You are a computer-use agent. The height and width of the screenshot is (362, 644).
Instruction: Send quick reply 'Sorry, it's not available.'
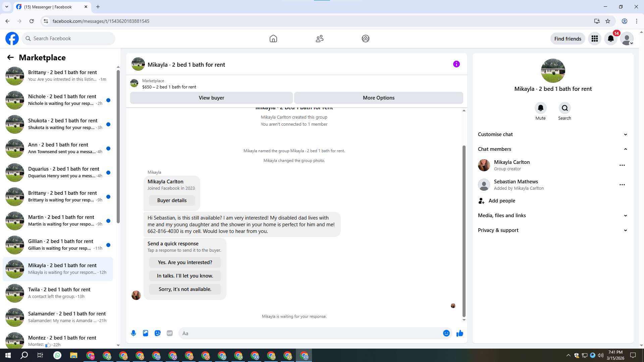coord(185,289)
